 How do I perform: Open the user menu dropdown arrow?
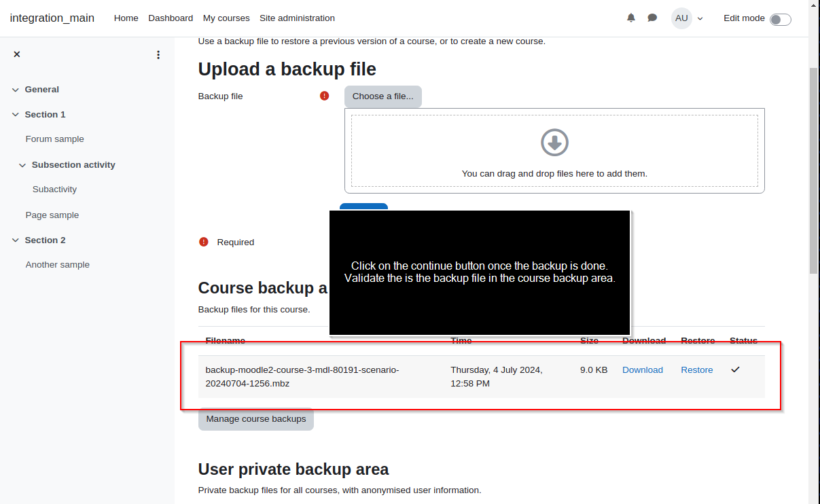coord(700,18)
